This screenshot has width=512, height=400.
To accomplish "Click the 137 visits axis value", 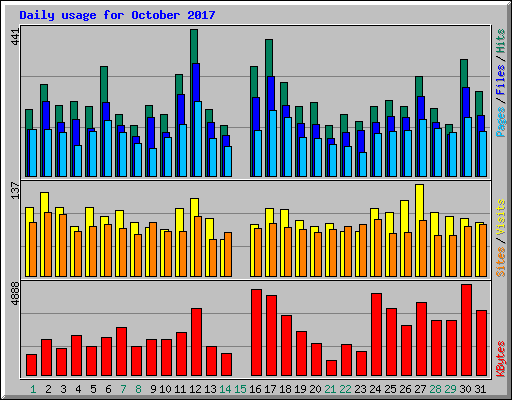I will [15, 191].
